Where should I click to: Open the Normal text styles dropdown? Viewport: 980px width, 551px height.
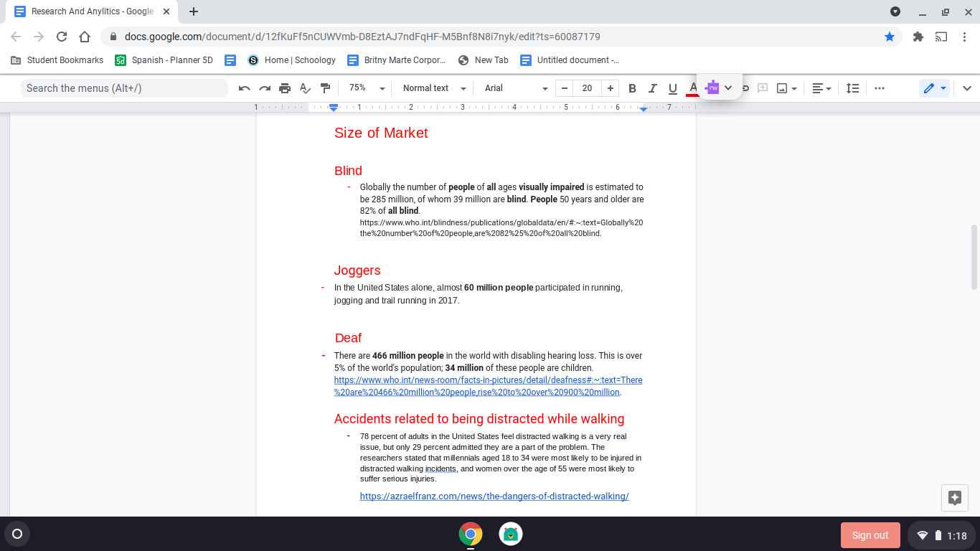click(x=434, y=88)
